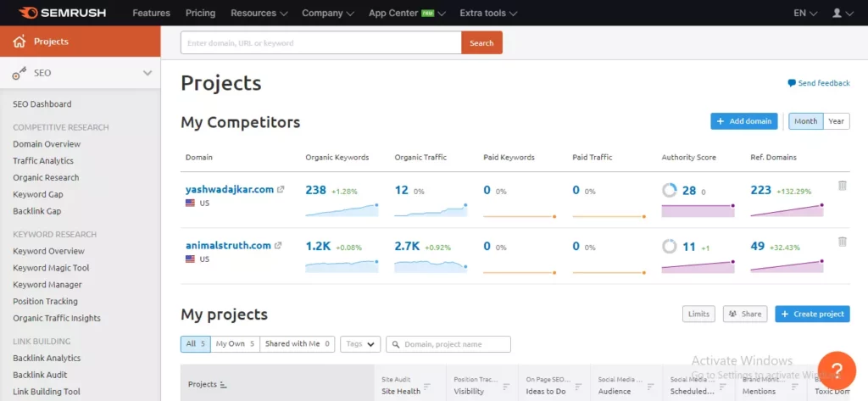Screen dimensions: 868x401
Task: Delete yashwadajkar.com row with trash icon
Action: 842,186
